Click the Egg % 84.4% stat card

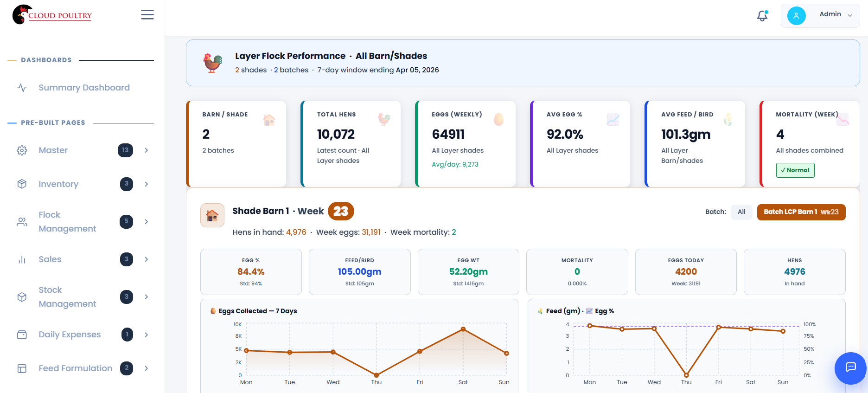(x=251, y=272)
